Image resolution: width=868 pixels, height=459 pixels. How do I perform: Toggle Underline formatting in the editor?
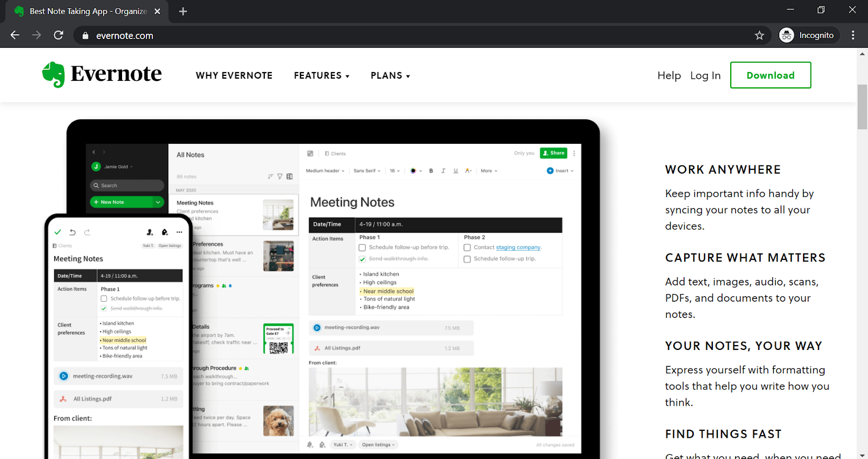[456, 171]
